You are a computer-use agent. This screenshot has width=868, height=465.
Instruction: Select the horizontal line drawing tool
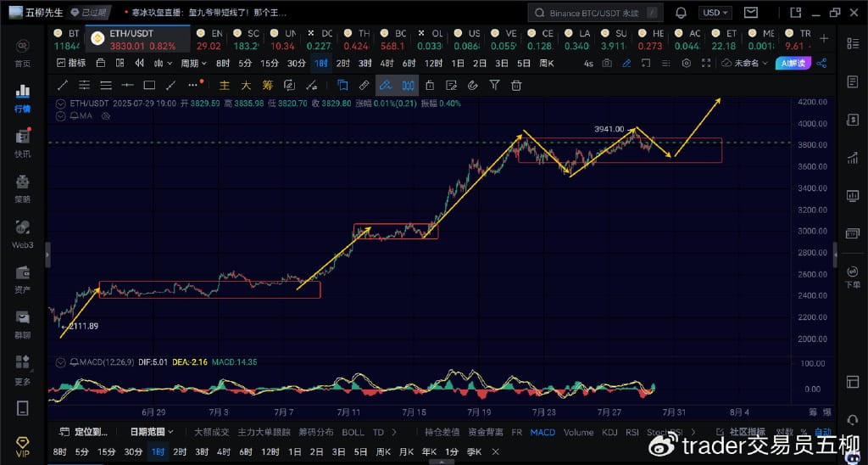click(127, 86)
